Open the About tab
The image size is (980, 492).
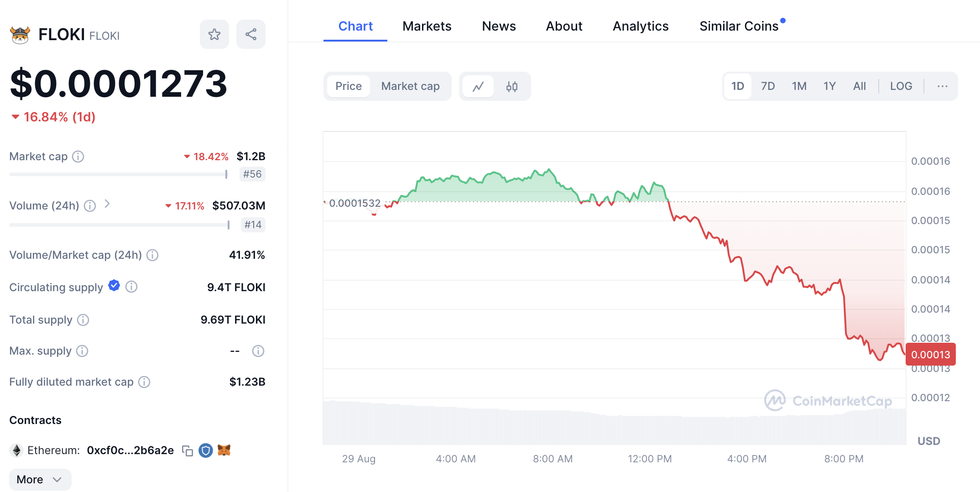coord(564,26)
